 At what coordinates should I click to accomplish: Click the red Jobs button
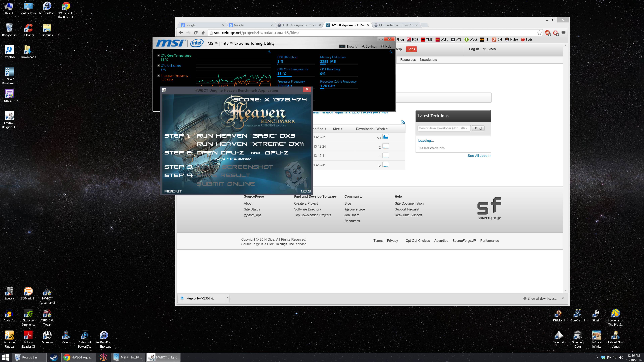[411, 49]
